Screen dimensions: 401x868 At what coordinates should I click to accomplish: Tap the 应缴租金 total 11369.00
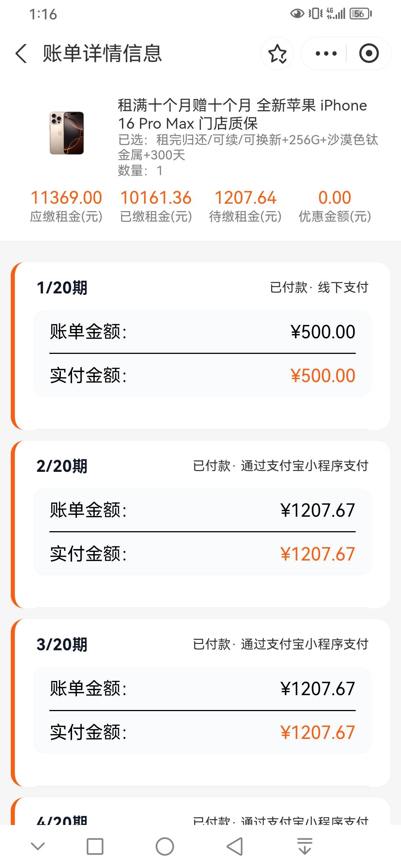pyautogui.click(x=66, y=198)
